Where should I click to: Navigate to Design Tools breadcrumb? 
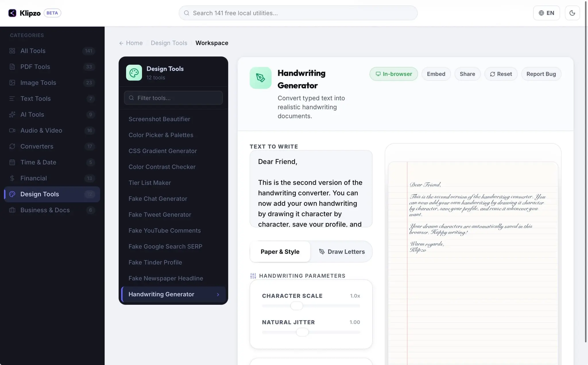click(169, 43)
